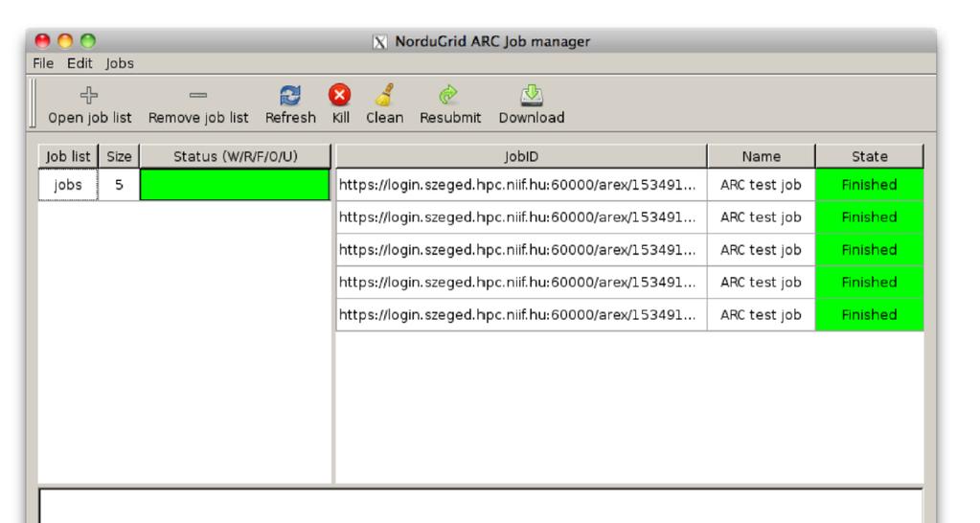Maximize the window with the green button
Viewport: 980px width, 523px height.
[x=88, y=41]
